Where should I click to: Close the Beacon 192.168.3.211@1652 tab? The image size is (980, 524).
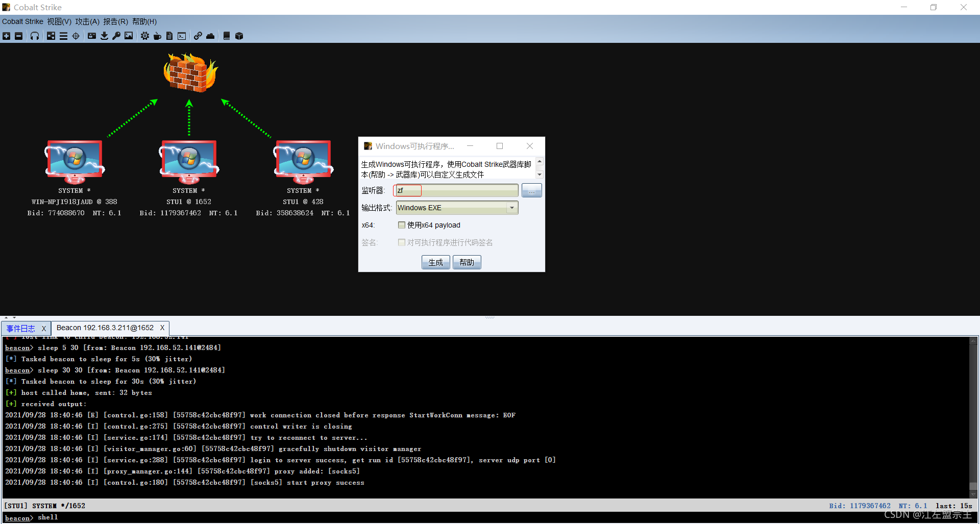(162, 328)
